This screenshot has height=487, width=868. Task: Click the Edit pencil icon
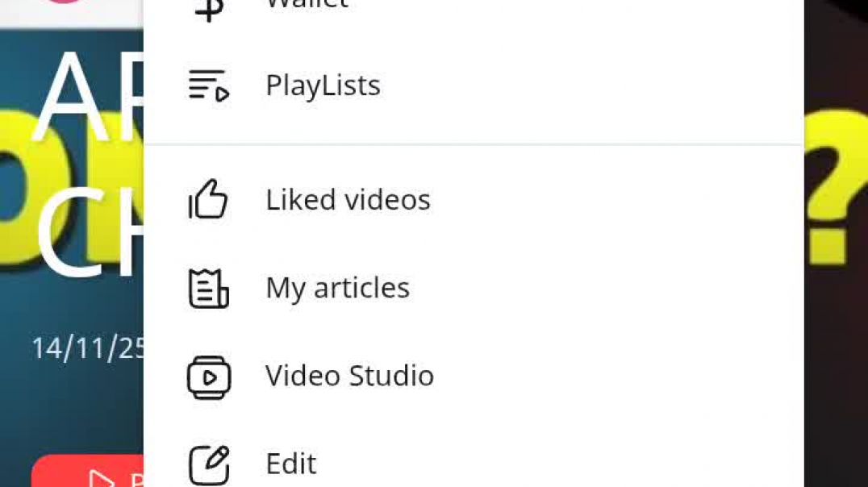(x=208, y=464)
